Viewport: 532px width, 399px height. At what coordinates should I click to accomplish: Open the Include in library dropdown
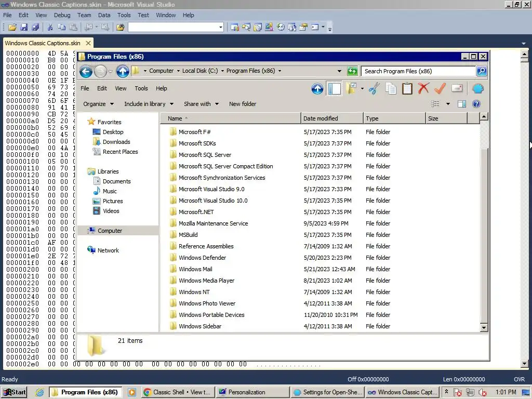149,104
